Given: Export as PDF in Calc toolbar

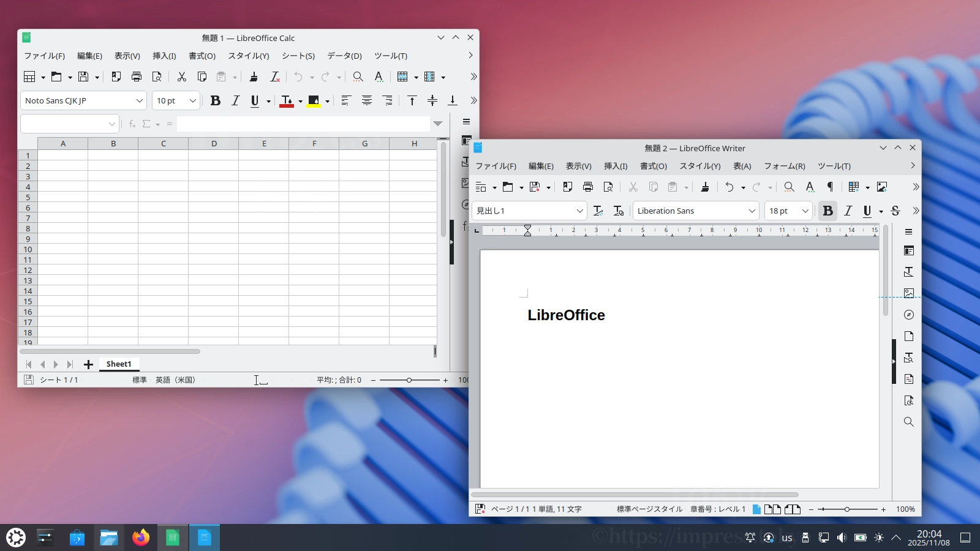Looking at the screenshot, I should pos(116,77).
